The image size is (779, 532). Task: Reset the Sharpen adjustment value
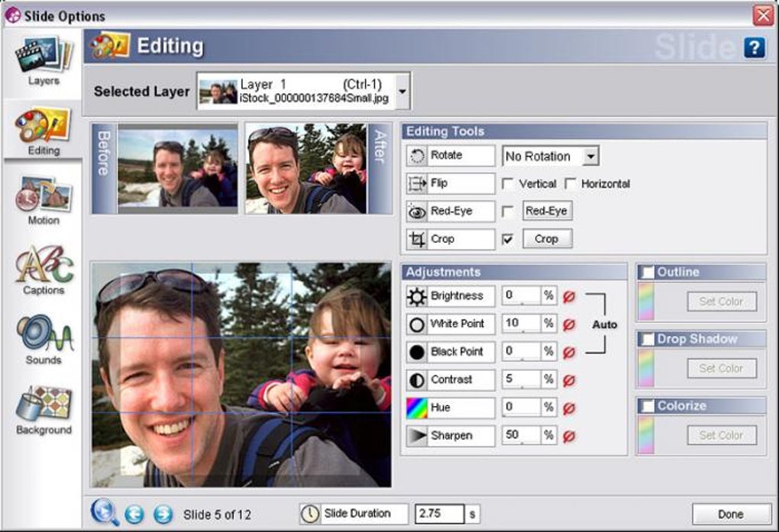pos(569,436)
